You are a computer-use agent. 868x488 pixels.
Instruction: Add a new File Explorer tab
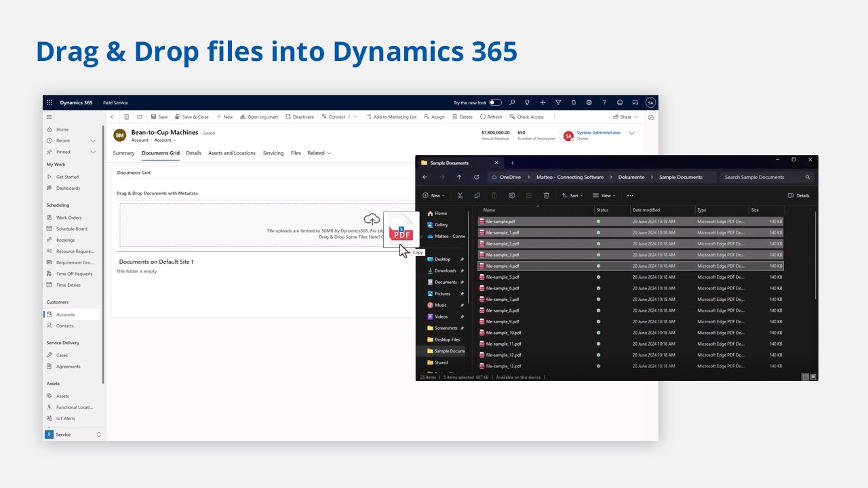[512, 163]
